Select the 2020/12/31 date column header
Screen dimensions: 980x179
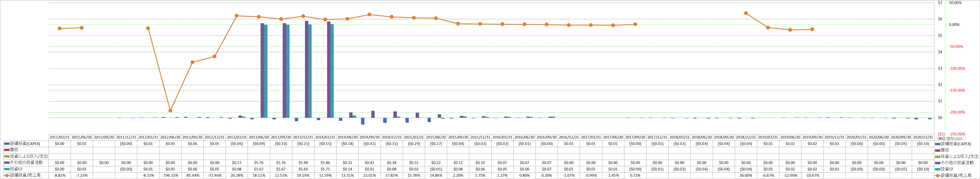point(923,137)
